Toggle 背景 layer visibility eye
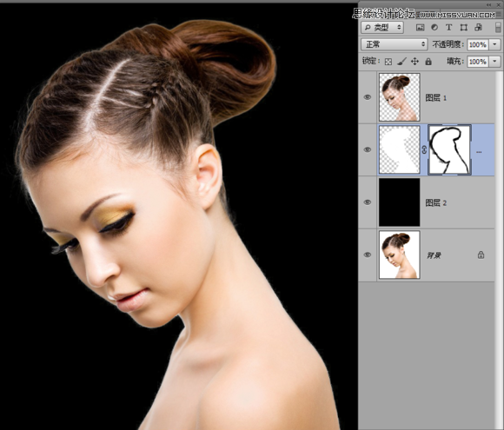 pyautogui.click(x=368, y=255)
